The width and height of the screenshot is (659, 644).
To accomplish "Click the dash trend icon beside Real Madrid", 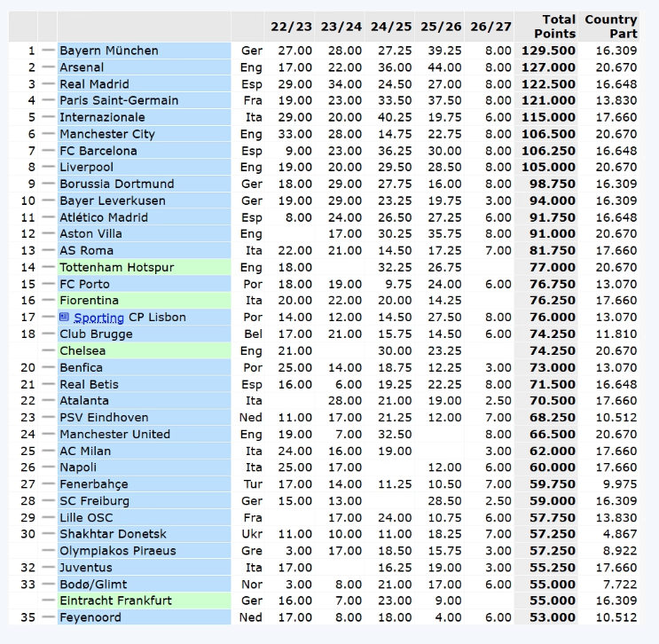I will 48,84.
